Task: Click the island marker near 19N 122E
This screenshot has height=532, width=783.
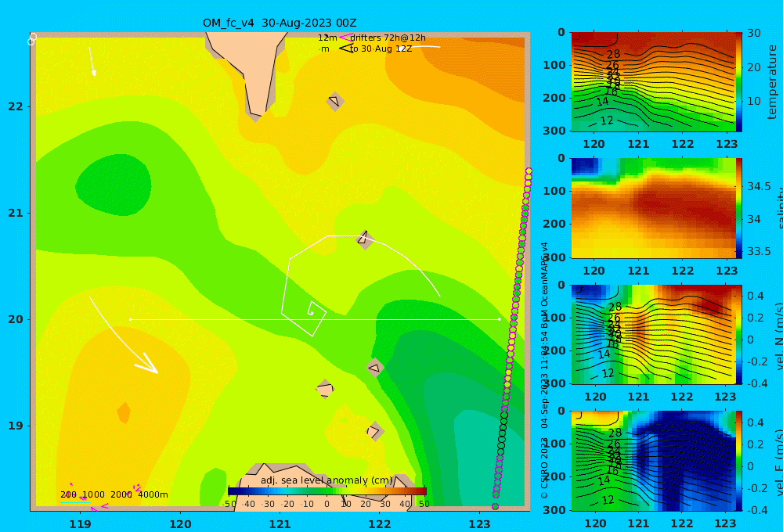Action: click(x=374, y=431)
